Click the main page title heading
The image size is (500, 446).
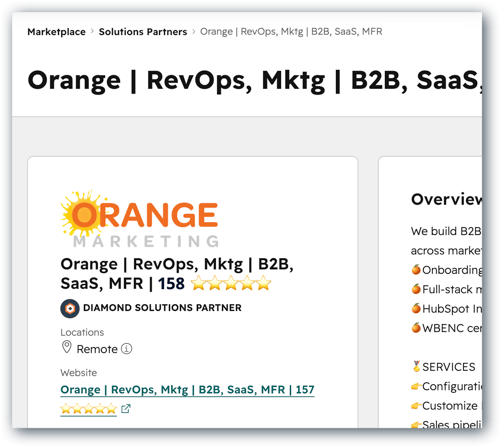(x=255, y=81)
